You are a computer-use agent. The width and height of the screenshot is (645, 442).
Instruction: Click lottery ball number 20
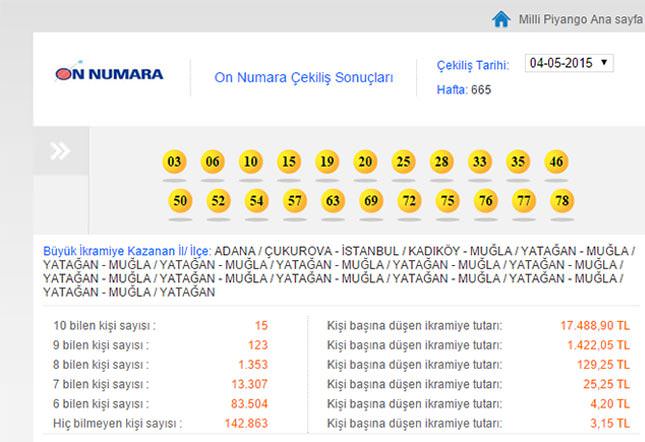(365, 162)
